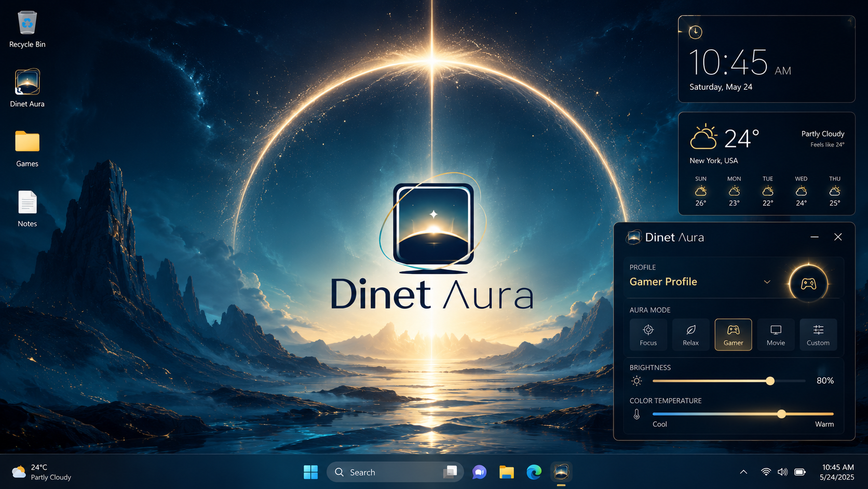Minimize the Dinet Aura panel

pos(815,237)
